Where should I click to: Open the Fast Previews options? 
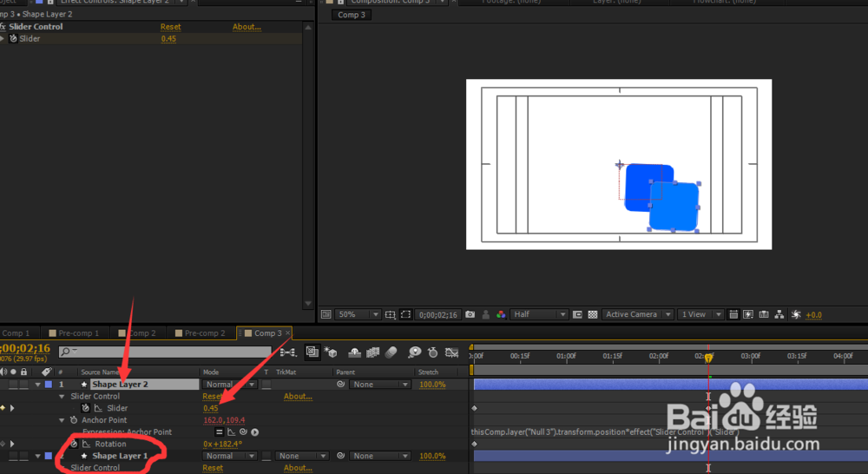(748, 314)
